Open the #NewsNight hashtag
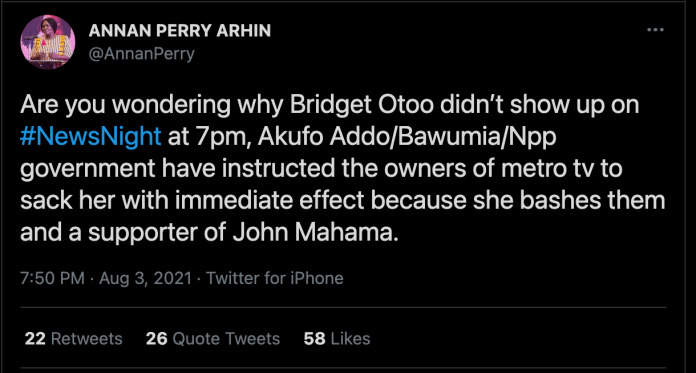Screen dimensions: 696x373 90,137
